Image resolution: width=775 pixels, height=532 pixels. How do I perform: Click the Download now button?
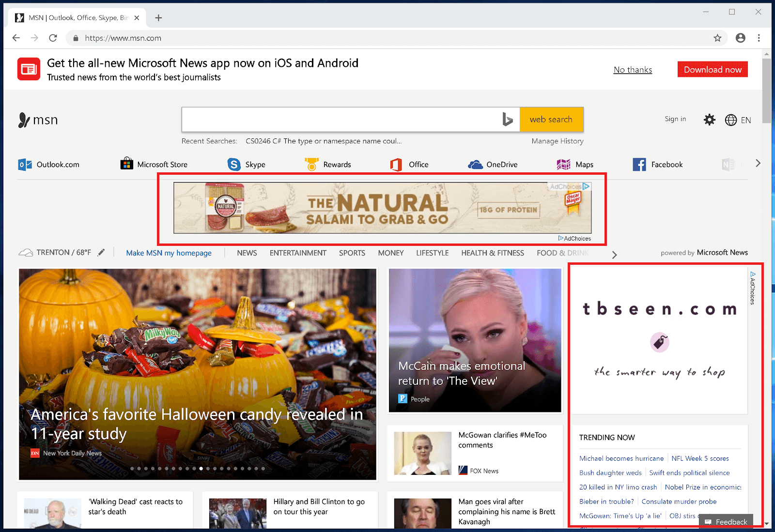(712, 69)
